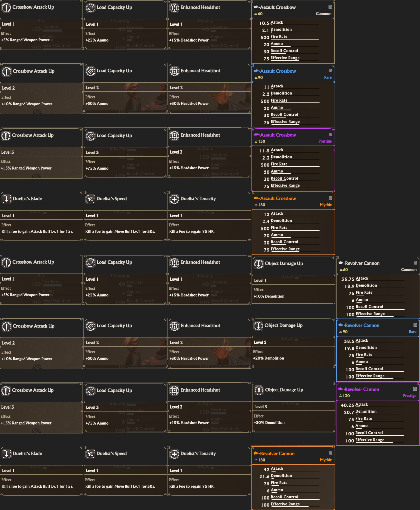Click the purple Prestige Assault Crossbow weapon icon
The height and width of the screenshot is (510, 420).
point(256,135)
